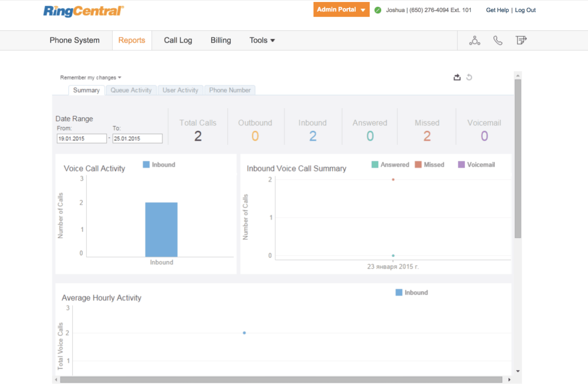Click the scroll down arrow of vertical scrollbar
588x389 pixels.
pos(518,371)
